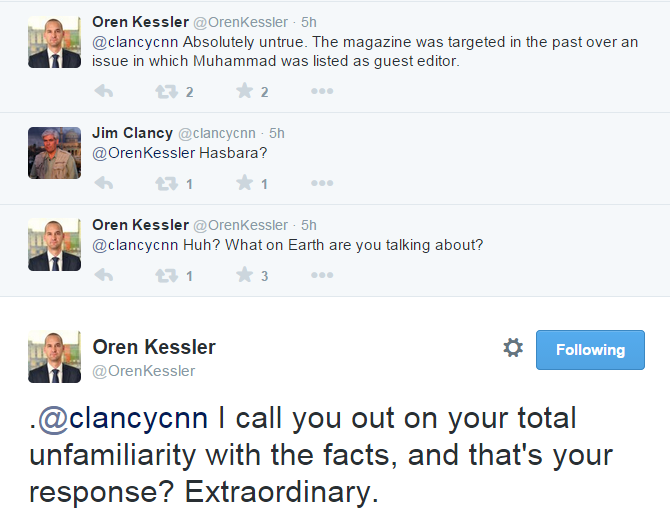
Task: Toggle the Following button for Oren Kessler
Action: pyautogui.click(x=590, y=350)
